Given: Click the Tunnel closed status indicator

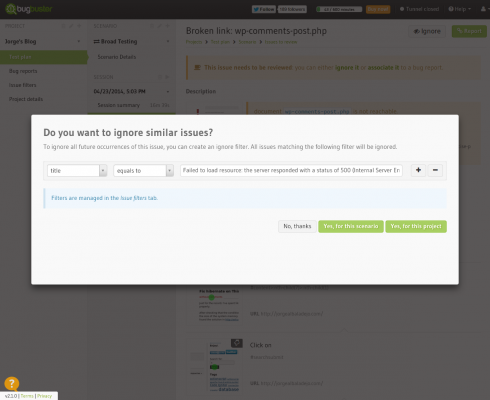Looking at the screenshot, I should pos(419,9).
